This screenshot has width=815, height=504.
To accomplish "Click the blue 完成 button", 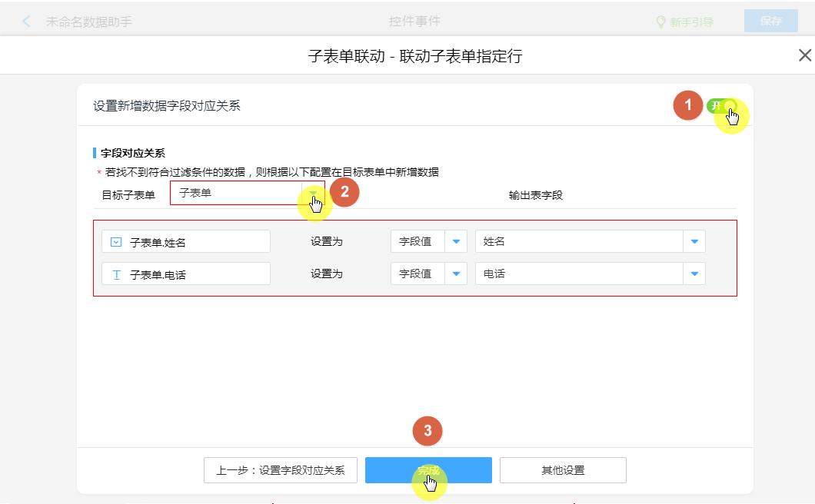I will pyautogui.click(x=427, y=470).
